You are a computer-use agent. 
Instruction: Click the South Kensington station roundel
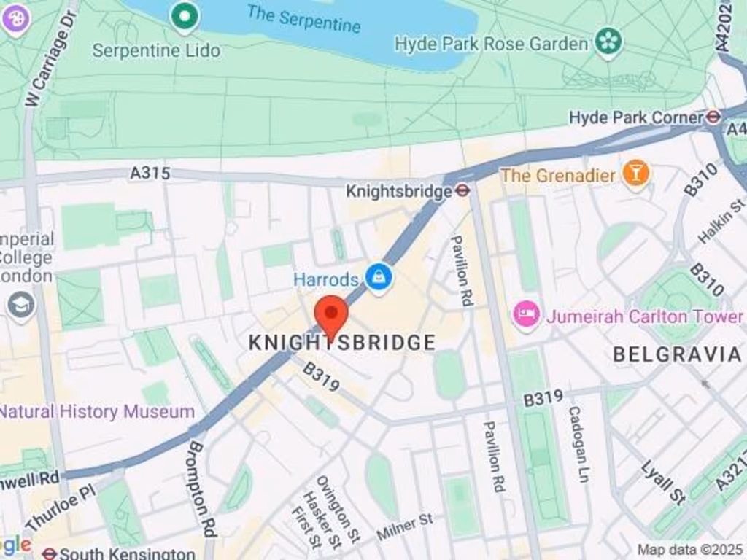(49, 553)
